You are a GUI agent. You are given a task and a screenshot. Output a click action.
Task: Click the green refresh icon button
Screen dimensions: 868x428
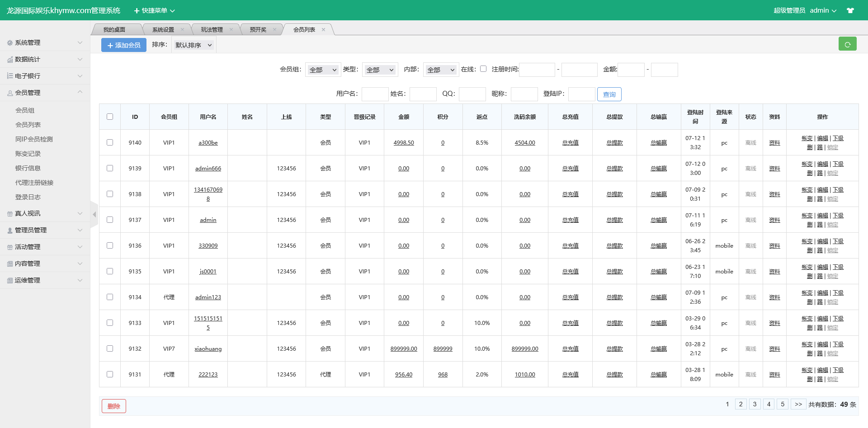point(847,44)
